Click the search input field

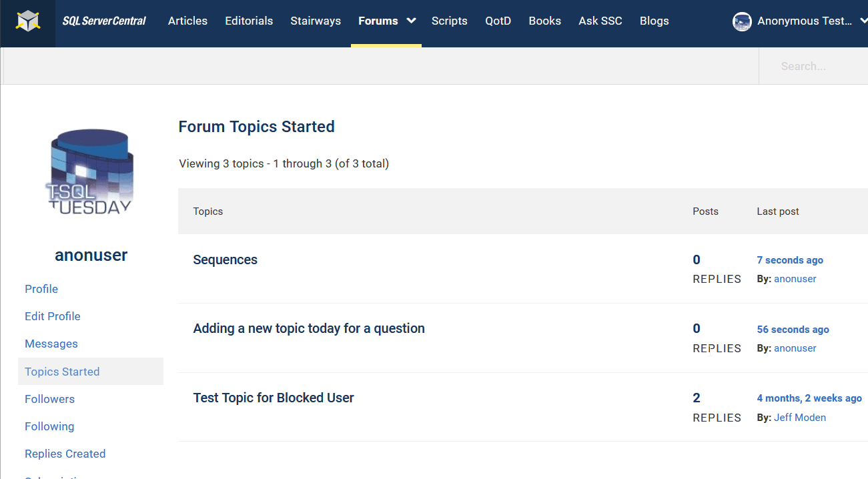click(x=813, y=66)
